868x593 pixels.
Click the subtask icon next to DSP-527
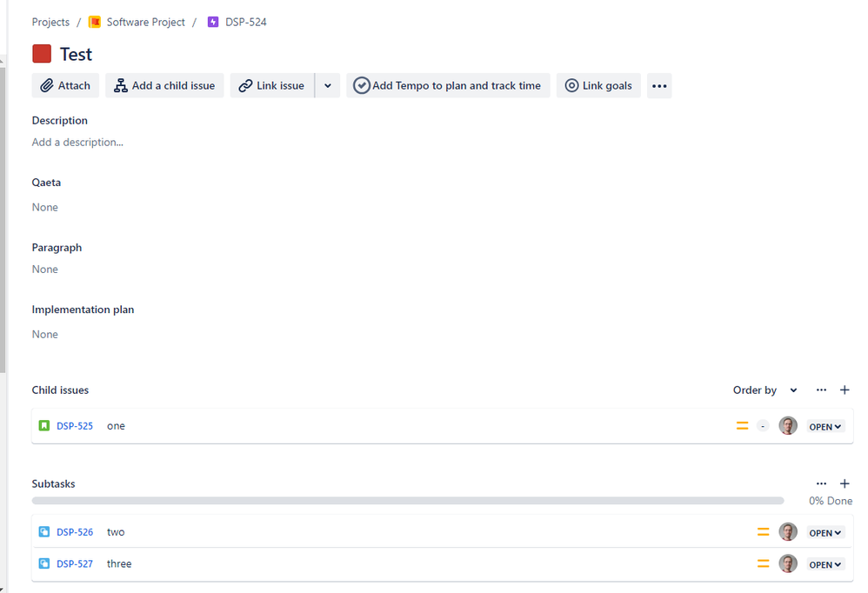(x=43, y=563)
